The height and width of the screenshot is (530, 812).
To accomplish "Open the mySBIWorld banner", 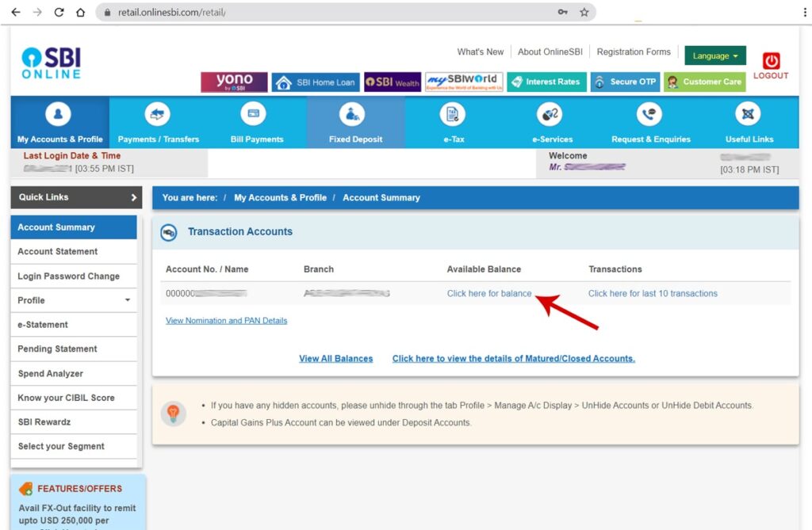I will [x=464, y=82].
